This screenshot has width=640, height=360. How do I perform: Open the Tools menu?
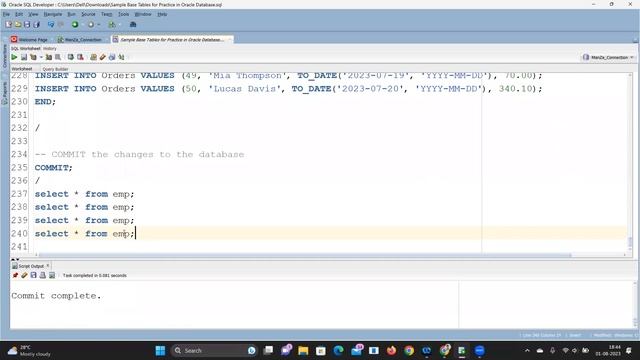123,14
